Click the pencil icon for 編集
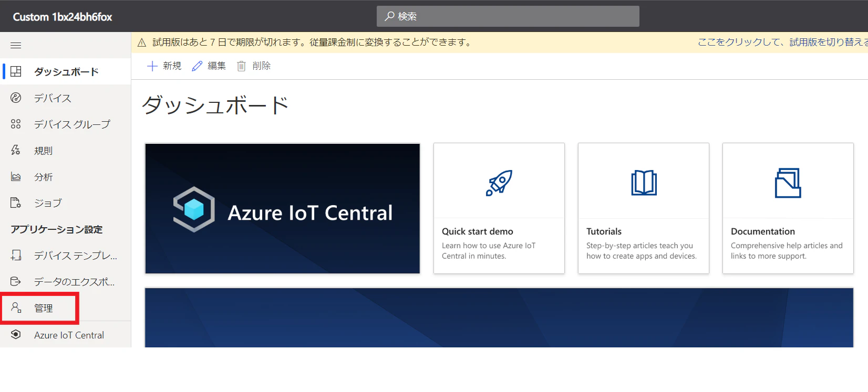Viewport: 868px width, 392px height. click(197, 66)
